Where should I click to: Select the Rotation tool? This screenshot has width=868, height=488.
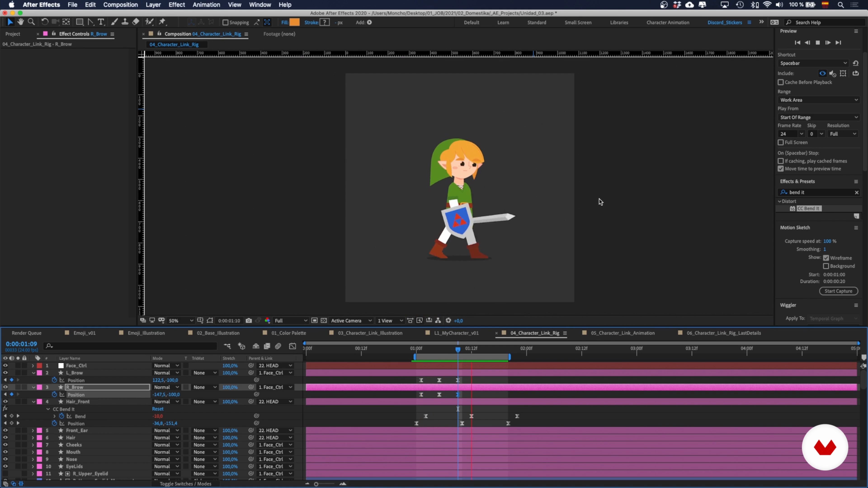click(x=45, y=22)
